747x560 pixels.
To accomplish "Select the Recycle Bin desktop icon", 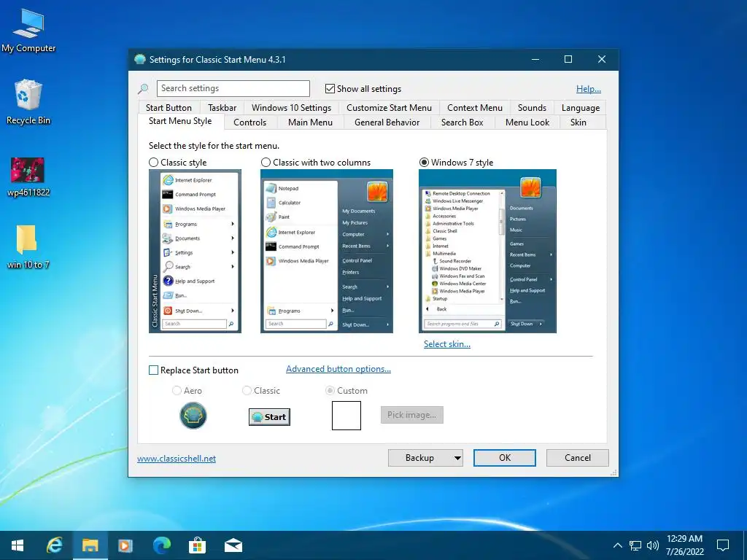I will 28,102.
